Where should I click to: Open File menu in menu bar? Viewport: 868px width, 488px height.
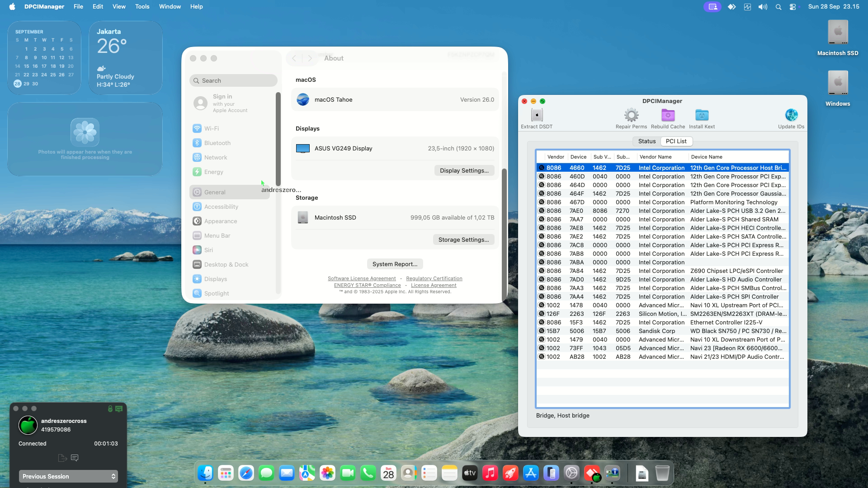78,6
